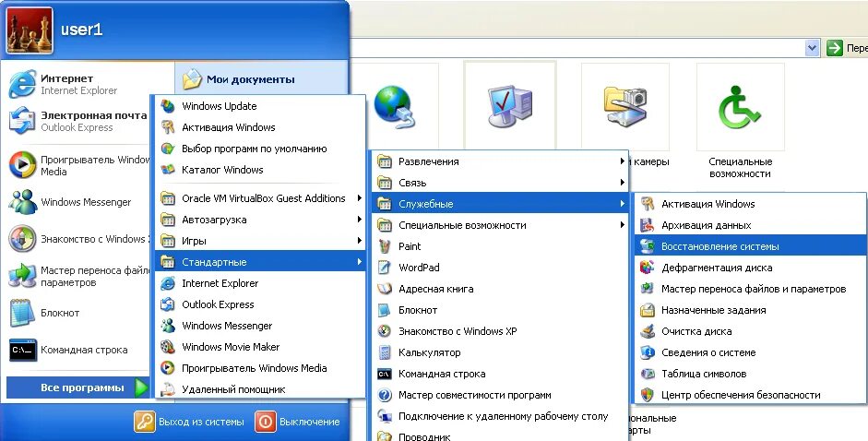Expand Специальные возможности submenu in Стандартные
The height and width of the screenshot is (441, 868).
[501, 225]
